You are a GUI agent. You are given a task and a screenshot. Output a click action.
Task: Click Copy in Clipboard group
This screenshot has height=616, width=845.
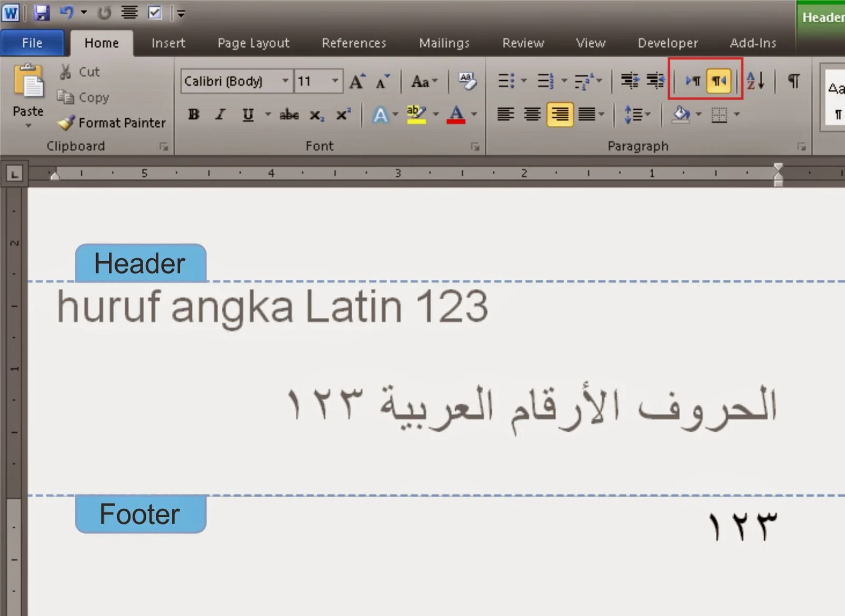coord(83,97)
